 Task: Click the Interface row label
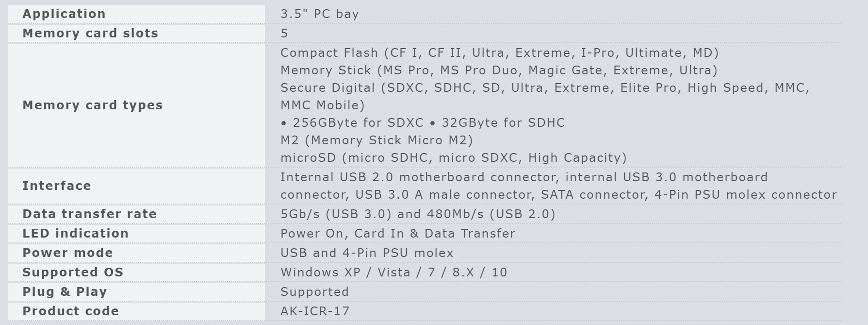57,186
